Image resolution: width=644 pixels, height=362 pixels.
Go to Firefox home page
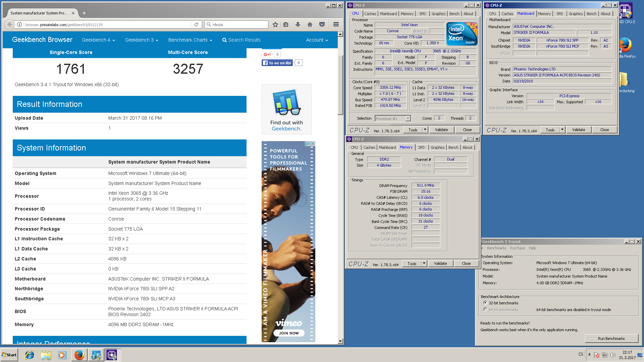tap(310, 24)
